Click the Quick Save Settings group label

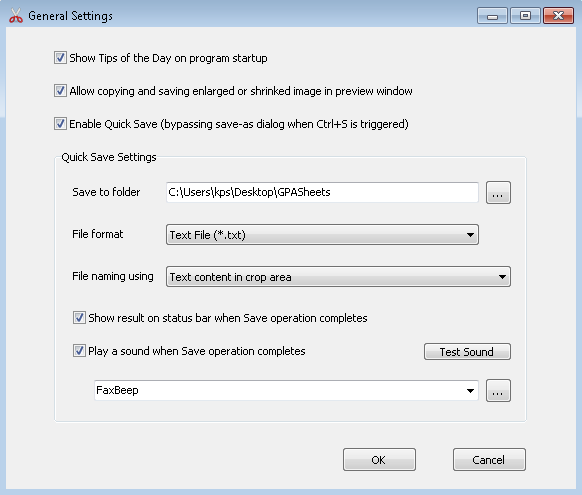pyautogui.click(x=109, y=157)
